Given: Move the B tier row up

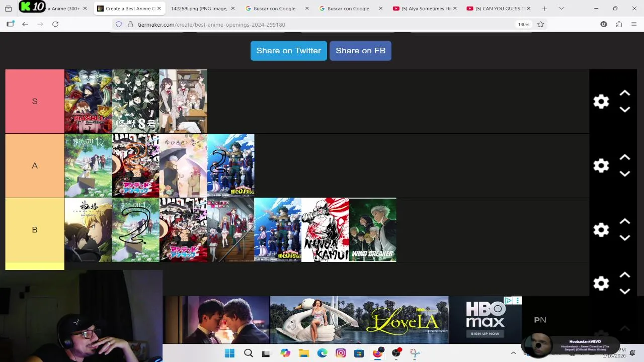Looking at the screenshot, I should [624, 222].
